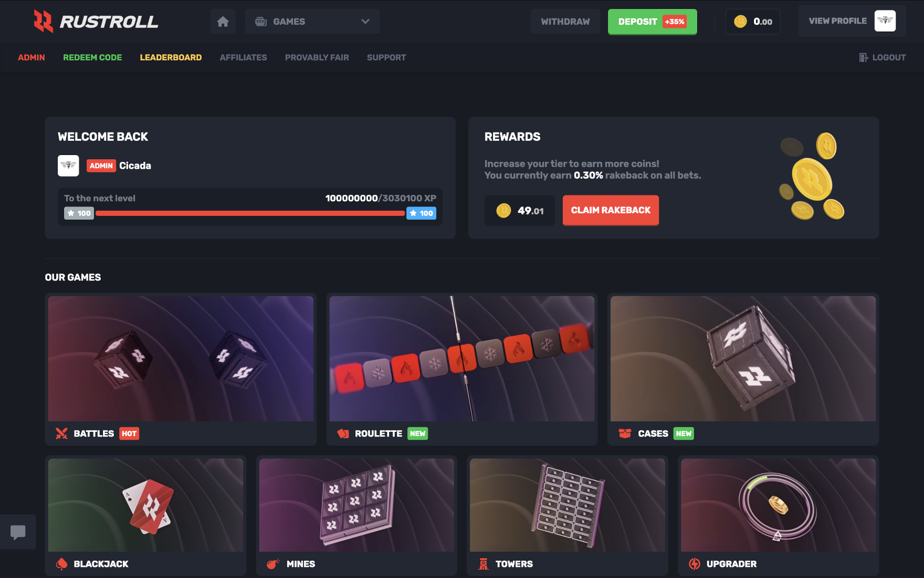This screenshot has height=578, width=924.
Task: Select the Home icon in the top bar
Action: 223,22
